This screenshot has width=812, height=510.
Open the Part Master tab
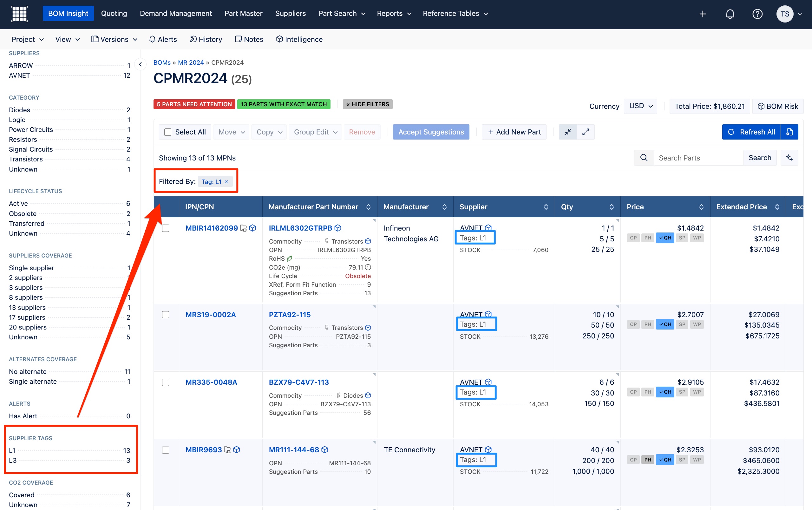(x=244, y=14)
